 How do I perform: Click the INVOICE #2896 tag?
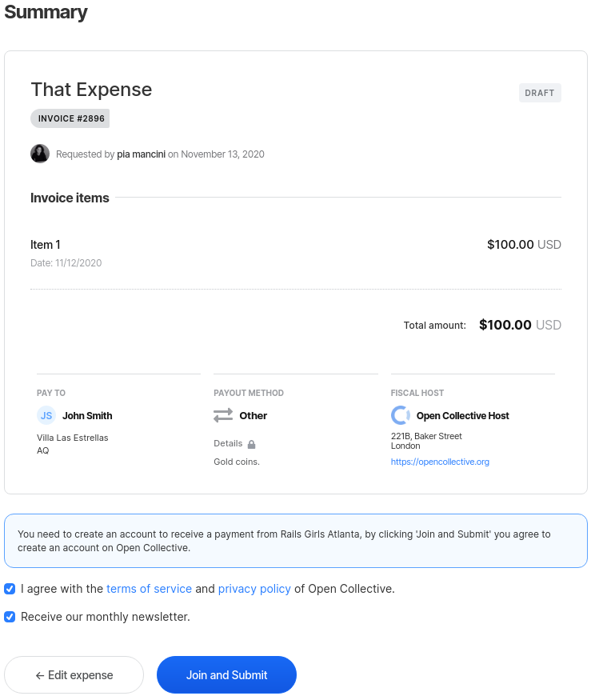pyautogui.click(x=70, y=118)
